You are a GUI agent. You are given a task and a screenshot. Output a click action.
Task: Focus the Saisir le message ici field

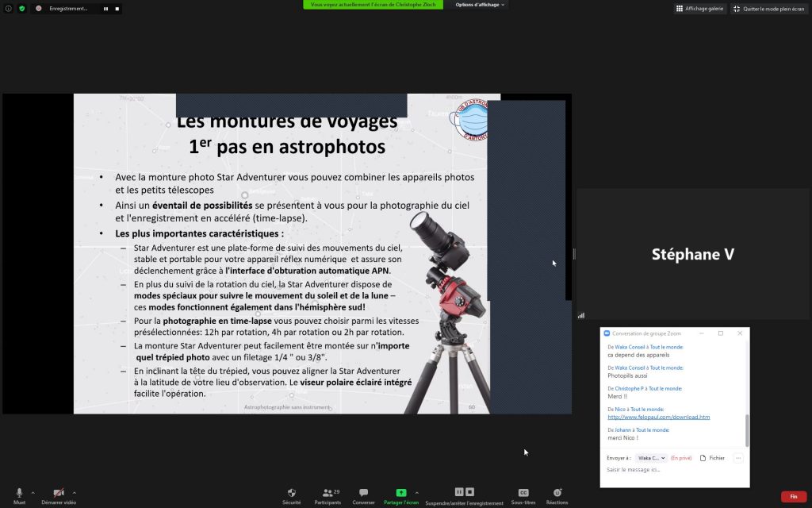674,470
